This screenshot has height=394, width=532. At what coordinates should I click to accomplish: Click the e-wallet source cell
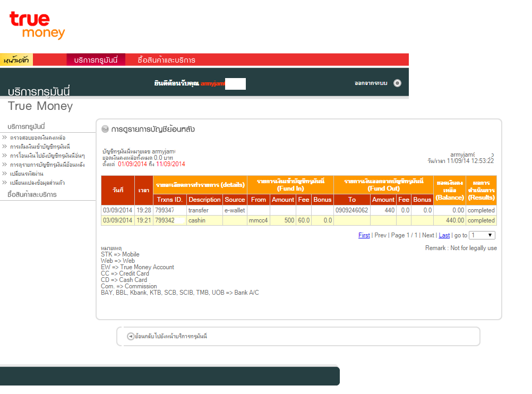[235, 210]
